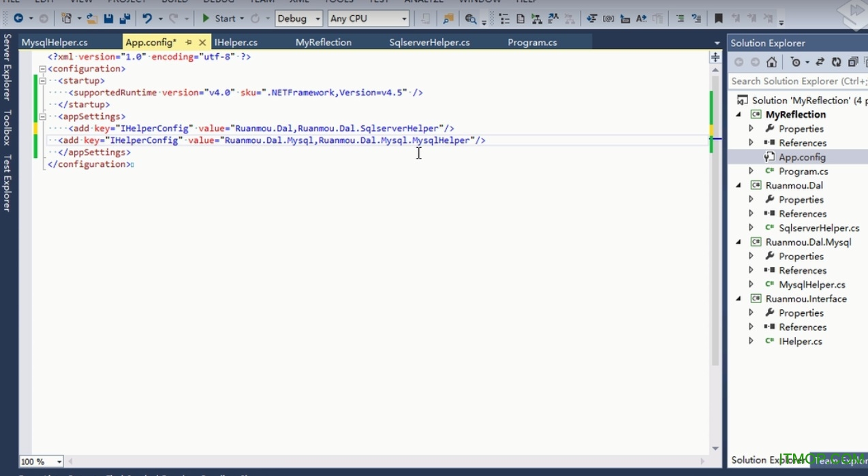Click the Save All toolbar icon
This screenshot has width=868, height=476.
(125, 18)
